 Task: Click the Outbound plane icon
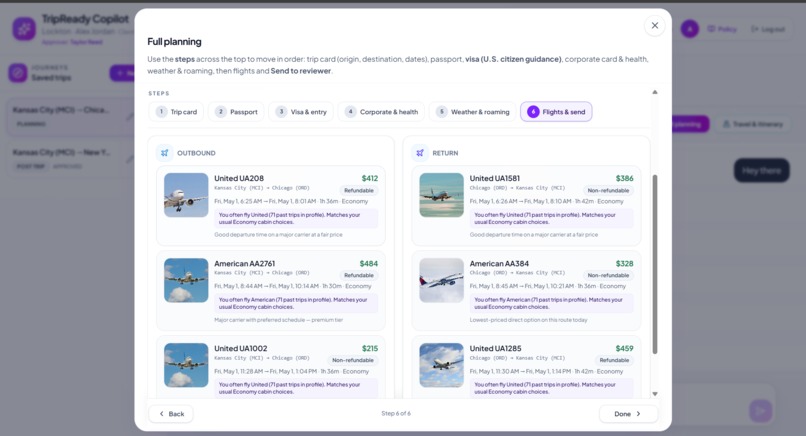click(164, 153)
